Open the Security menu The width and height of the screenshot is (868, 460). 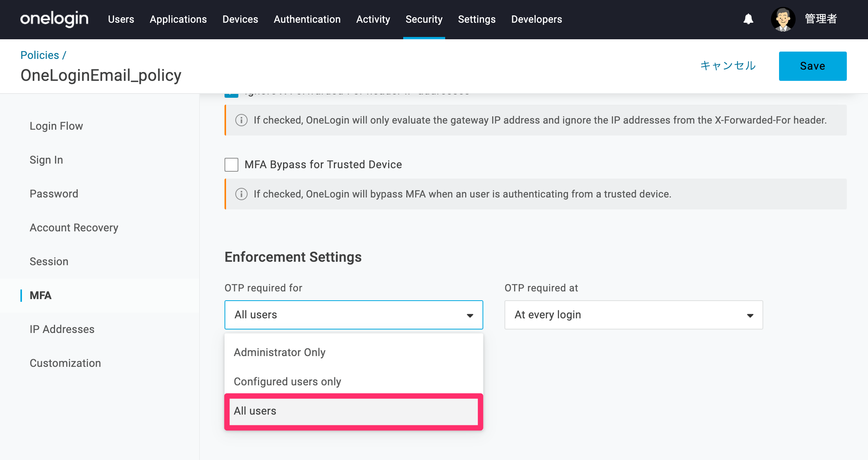[424, 19]
